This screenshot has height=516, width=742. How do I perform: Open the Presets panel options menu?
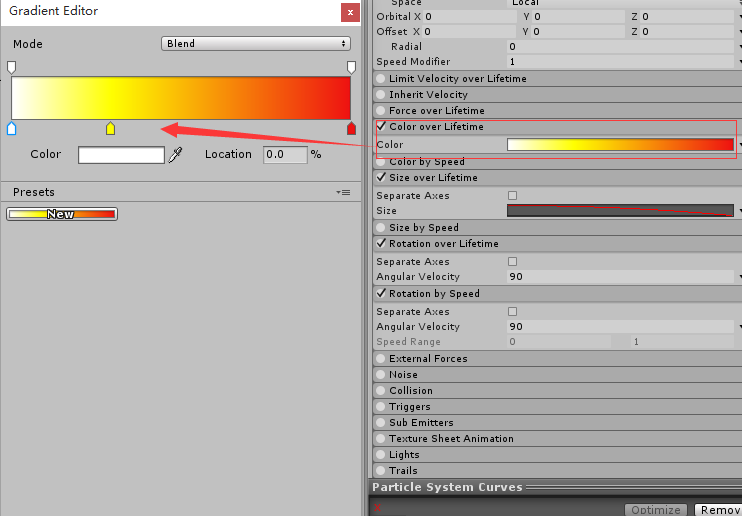(x=344, y=192)
